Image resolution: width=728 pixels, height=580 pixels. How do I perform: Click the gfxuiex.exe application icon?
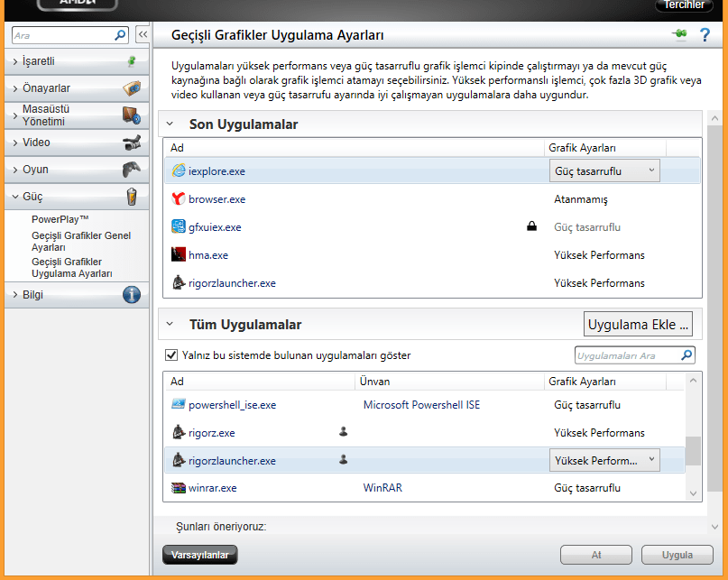pos(179,226)
